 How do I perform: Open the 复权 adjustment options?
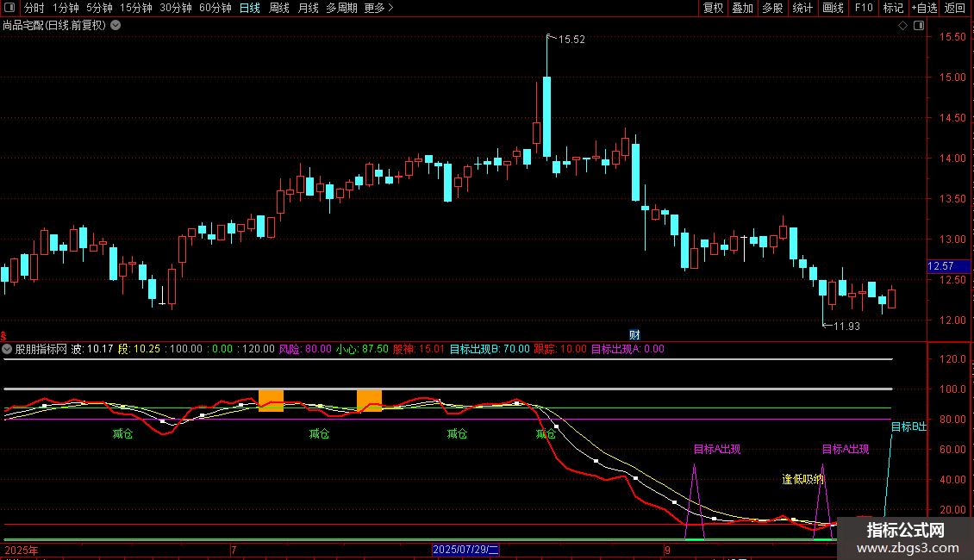pos(713,8)
